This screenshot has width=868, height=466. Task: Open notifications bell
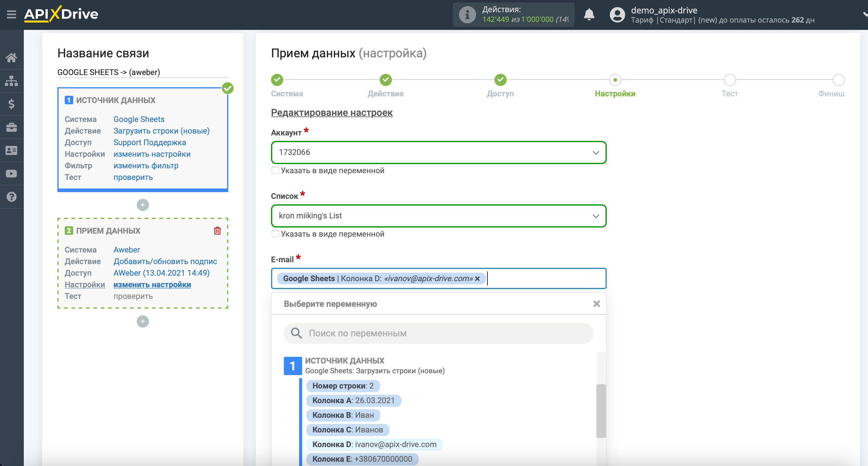589,14
